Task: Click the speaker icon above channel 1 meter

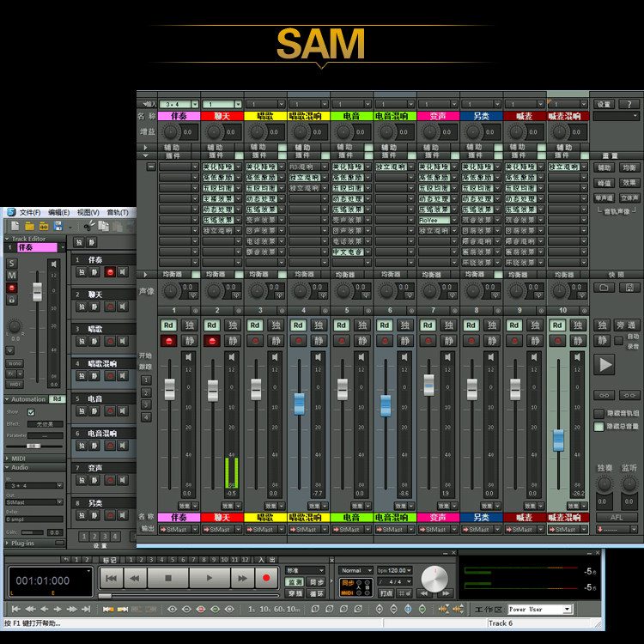Action: [x=188, y=357]
